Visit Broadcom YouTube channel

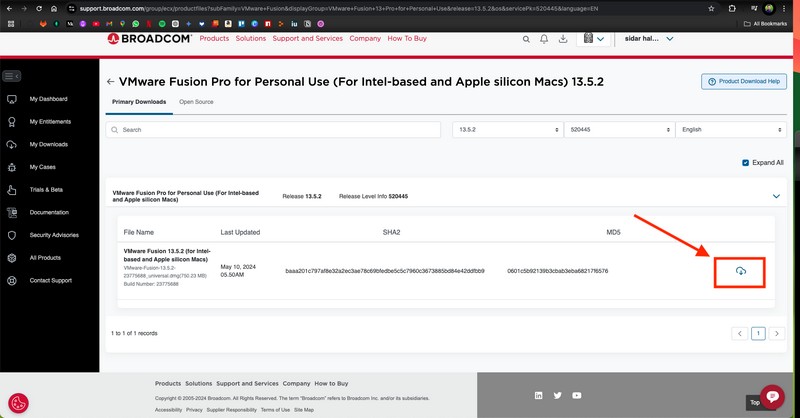click(577, 396)
